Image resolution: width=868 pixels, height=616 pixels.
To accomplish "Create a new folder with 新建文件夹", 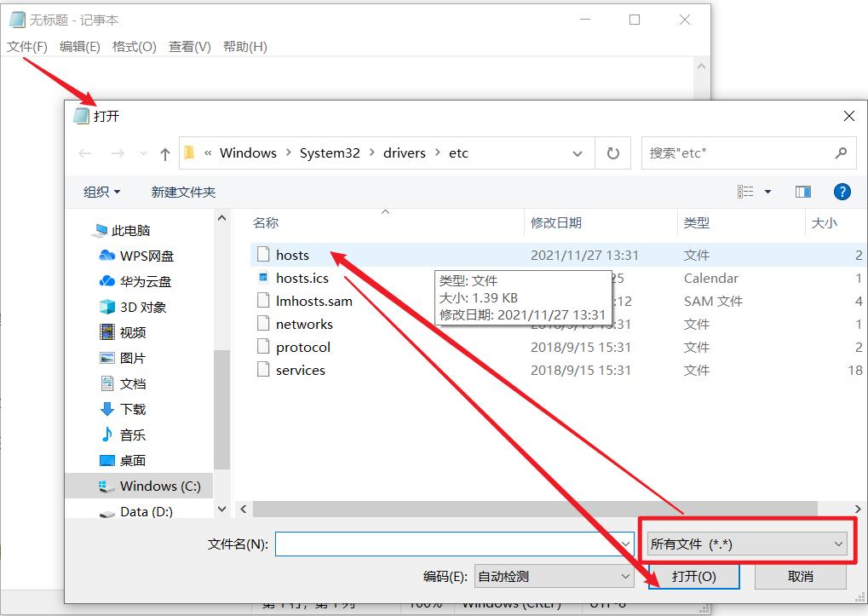I will pyautogui.click(x=182, y=191).
